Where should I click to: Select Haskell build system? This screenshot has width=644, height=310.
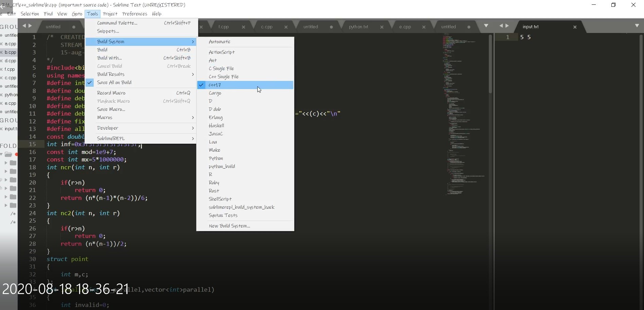245,125
